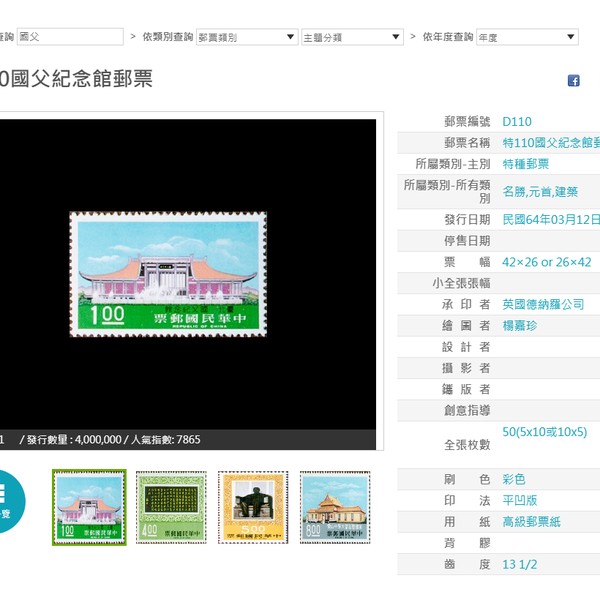
Task: Click the large stamp image in the viewer
Action: pyautogui.click(x=168, y=274)
